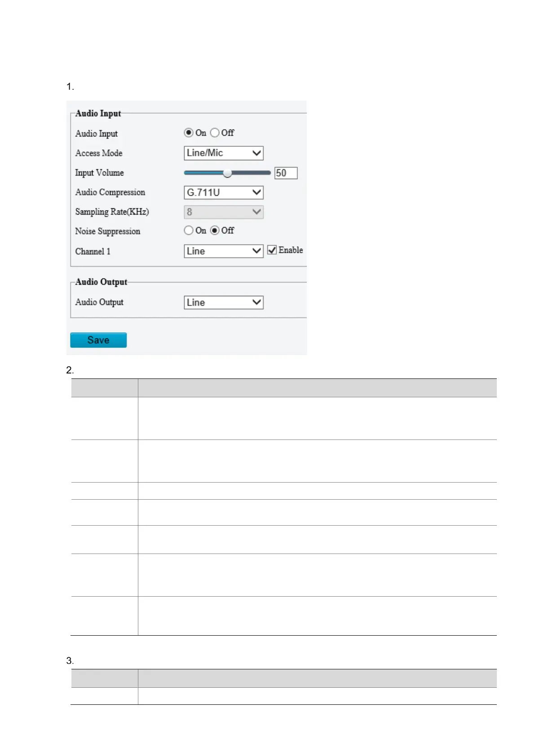Enable Noise Suppression with the On radio
The image size is (535, 756).
(x=189, y=230)
